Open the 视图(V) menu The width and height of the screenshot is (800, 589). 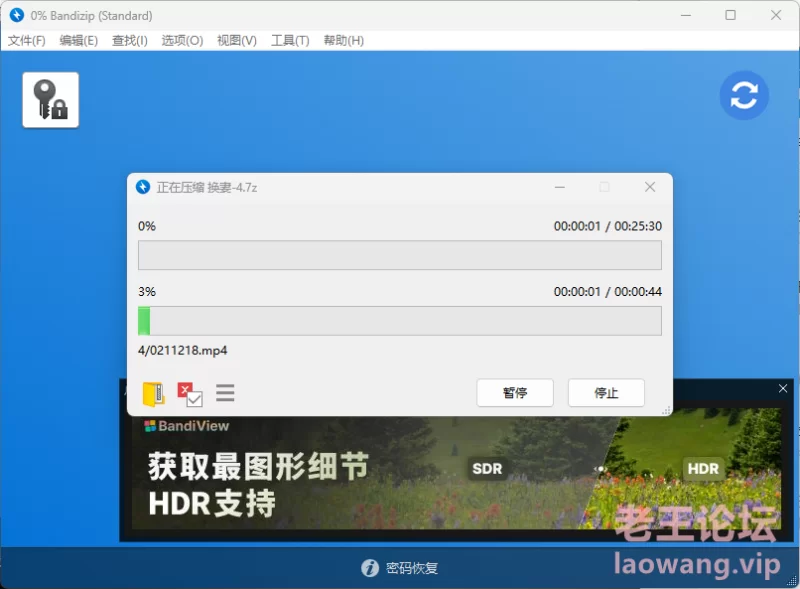click(x=237, y=41)
